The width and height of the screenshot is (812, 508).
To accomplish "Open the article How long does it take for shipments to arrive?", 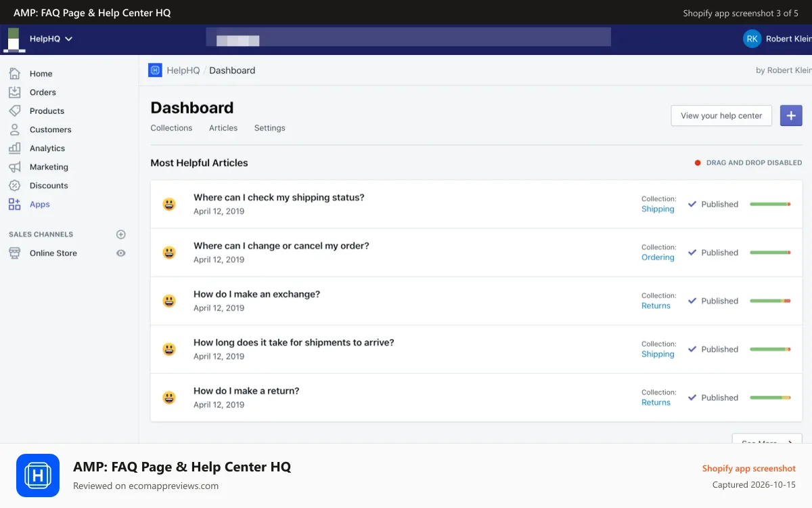I will click(x=294, y=343).
